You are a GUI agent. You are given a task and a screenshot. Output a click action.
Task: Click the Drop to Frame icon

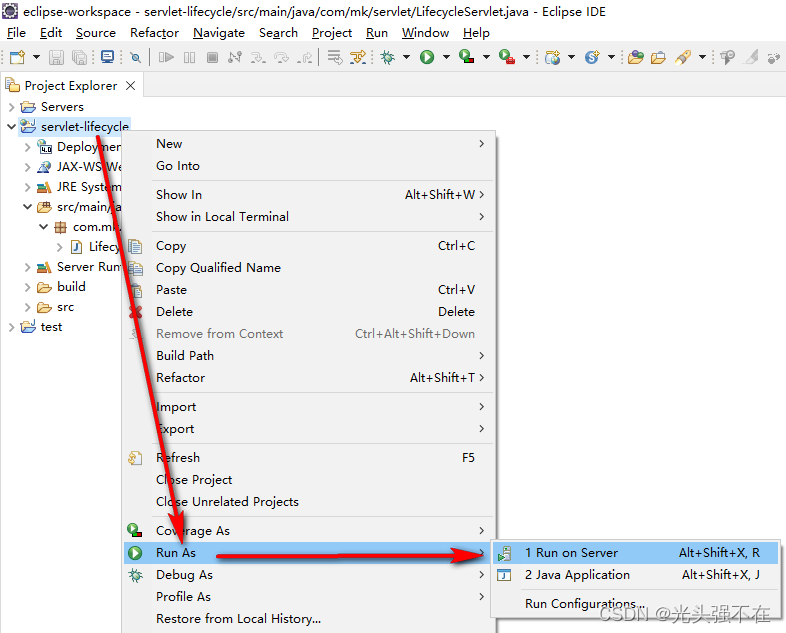tap(335, 57)
